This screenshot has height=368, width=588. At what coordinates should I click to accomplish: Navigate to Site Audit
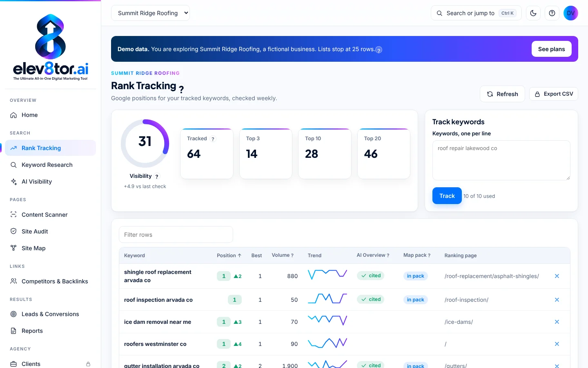point(50,231)
